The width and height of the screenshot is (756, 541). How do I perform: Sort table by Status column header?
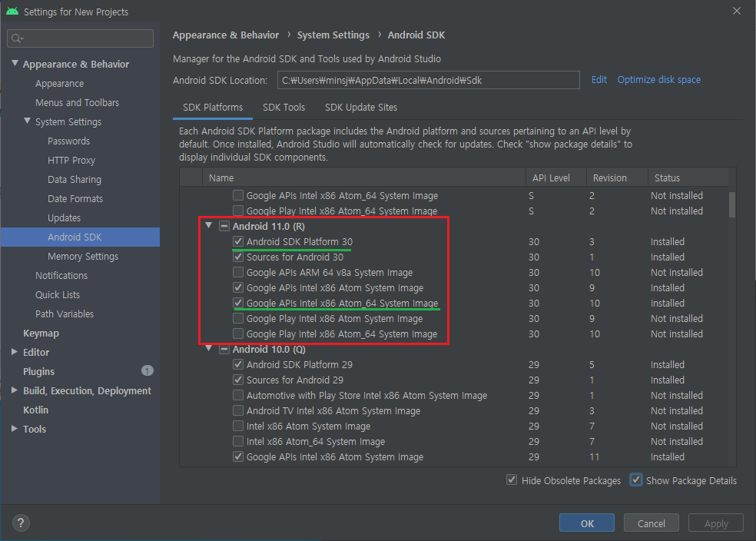click(688, 178)
